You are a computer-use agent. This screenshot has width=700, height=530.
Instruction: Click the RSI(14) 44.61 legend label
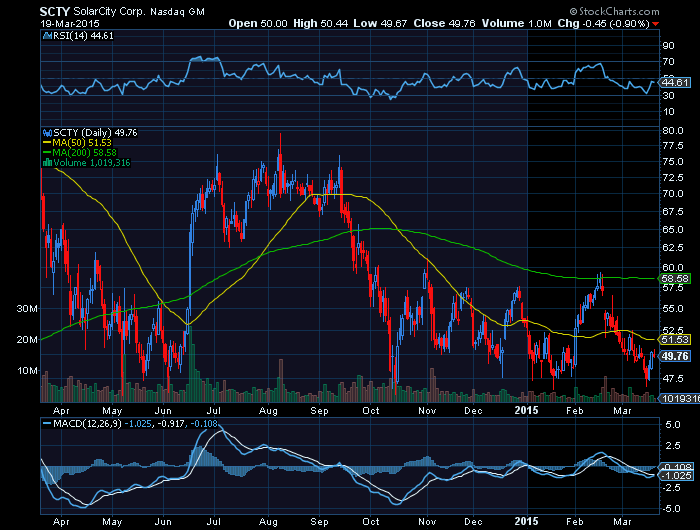pyautogui.click(x=83, y=36)
